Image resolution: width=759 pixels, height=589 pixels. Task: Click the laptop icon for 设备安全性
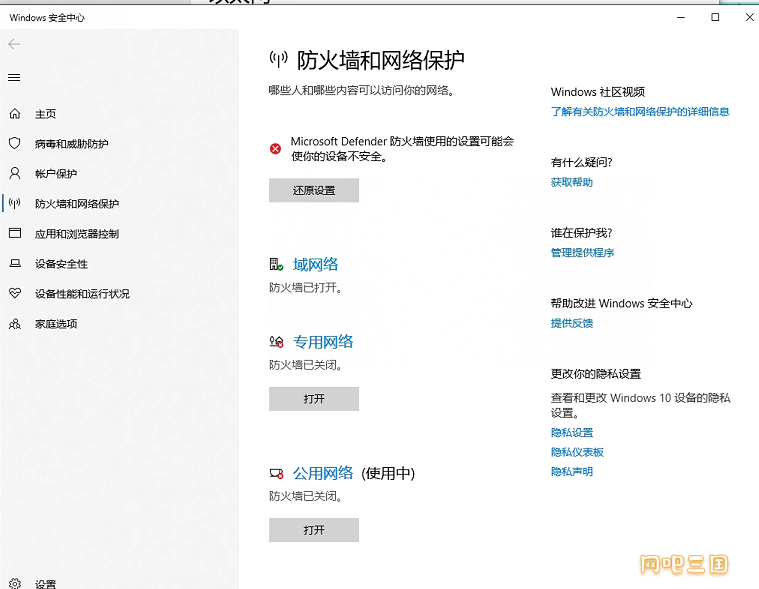point(15,263)
